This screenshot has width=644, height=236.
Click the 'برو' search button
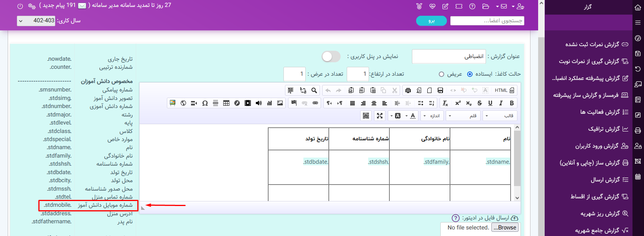(432, 21)
